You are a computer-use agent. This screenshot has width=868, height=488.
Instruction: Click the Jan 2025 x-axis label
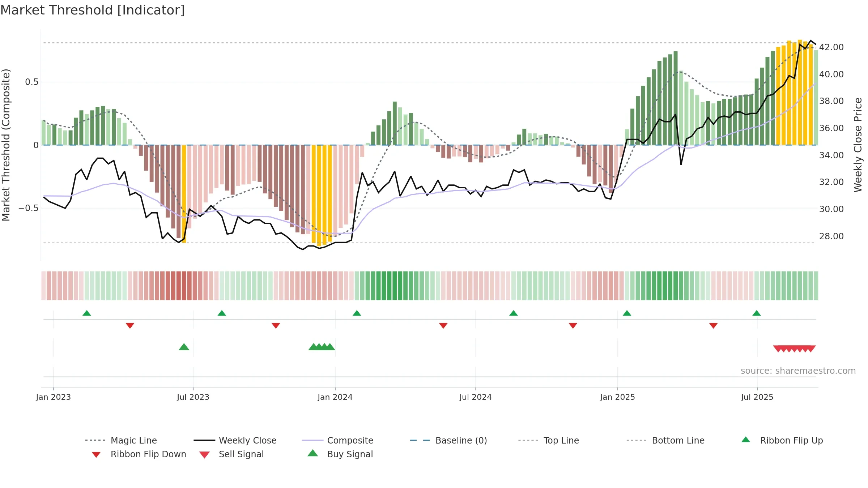click(618, 397)
